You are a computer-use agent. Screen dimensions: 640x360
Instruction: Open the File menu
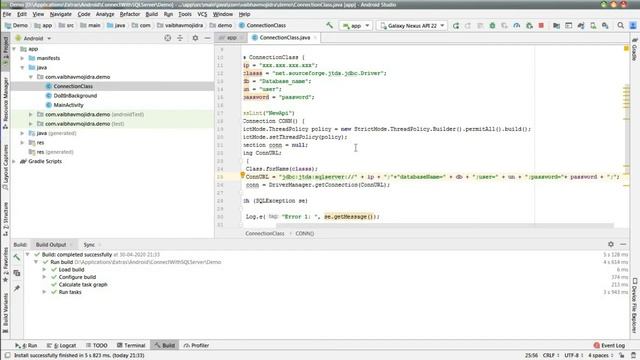point(7,14)
